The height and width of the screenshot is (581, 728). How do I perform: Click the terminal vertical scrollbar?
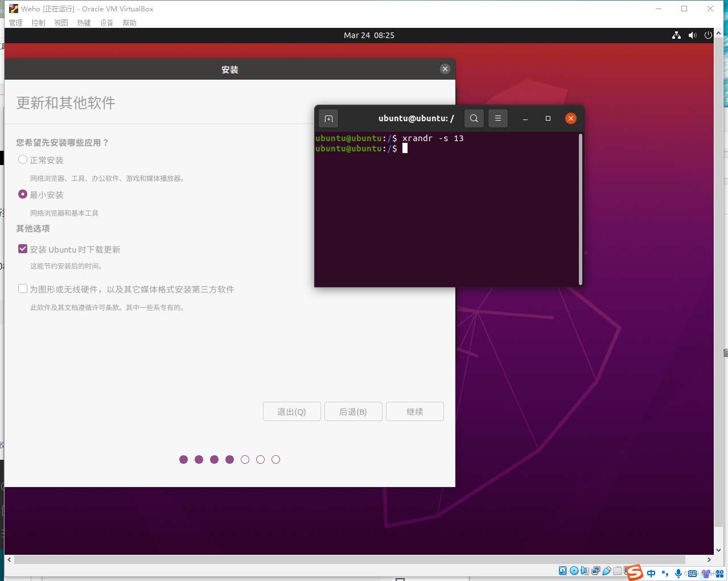[580, 209]
